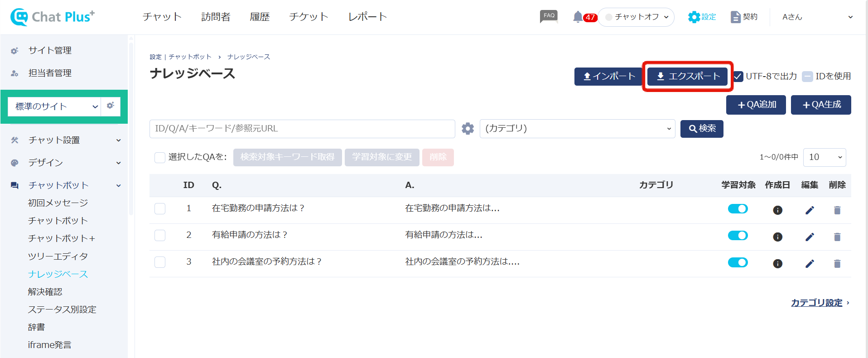Click the ＋QA生成 button
The height and width of the screenshot is (358, 868).
pyautogui.click(x=821, y=105)
